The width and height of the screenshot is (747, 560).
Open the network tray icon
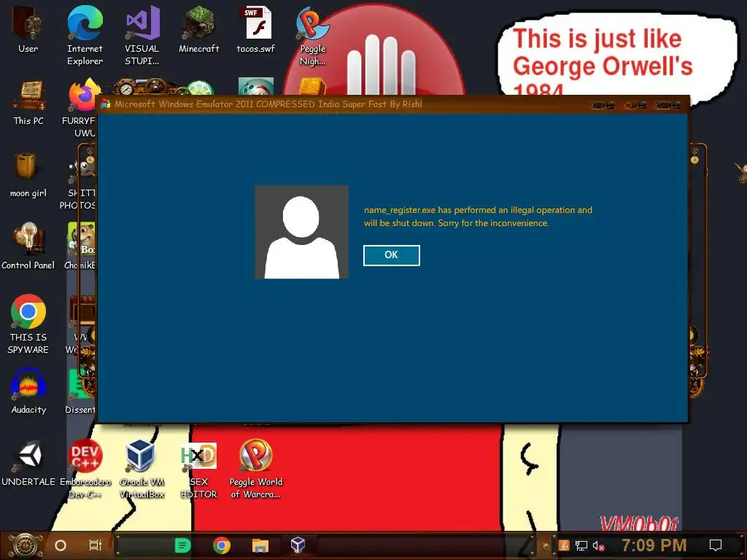pyautogui.click(x=581, y=545)
